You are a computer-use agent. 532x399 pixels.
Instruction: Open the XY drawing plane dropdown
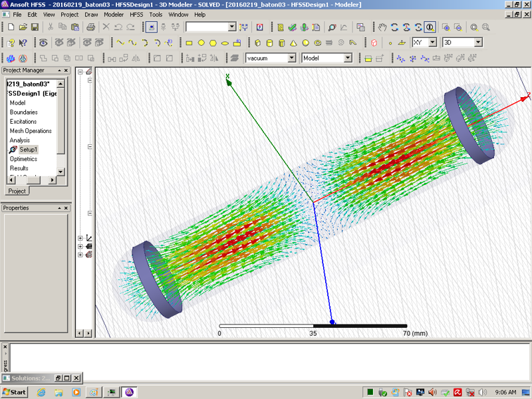[x=432, y=43]
